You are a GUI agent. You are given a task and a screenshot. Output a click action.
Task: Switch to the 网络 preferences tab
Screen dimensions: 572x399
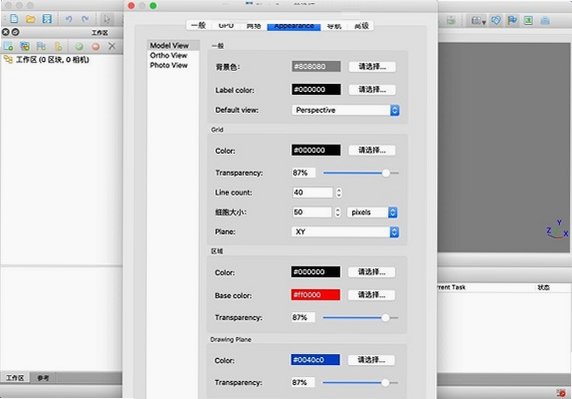point(254,26)
